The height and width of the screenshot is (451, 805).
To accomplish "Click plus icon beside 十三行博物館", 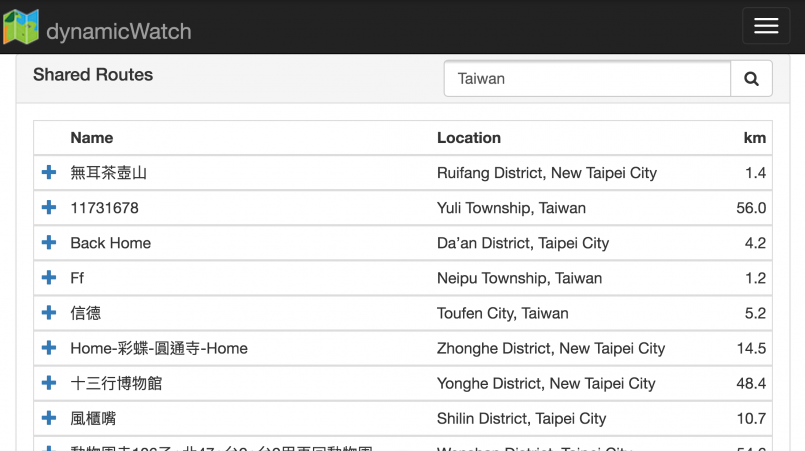I will 48,383.
